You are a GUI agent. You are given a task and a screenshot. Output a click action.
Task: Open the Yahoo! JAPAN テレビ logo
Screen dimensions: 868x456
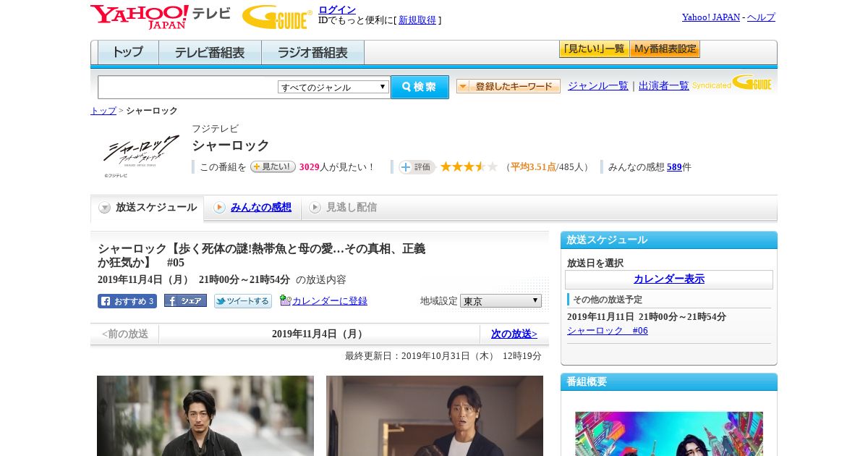160,17
